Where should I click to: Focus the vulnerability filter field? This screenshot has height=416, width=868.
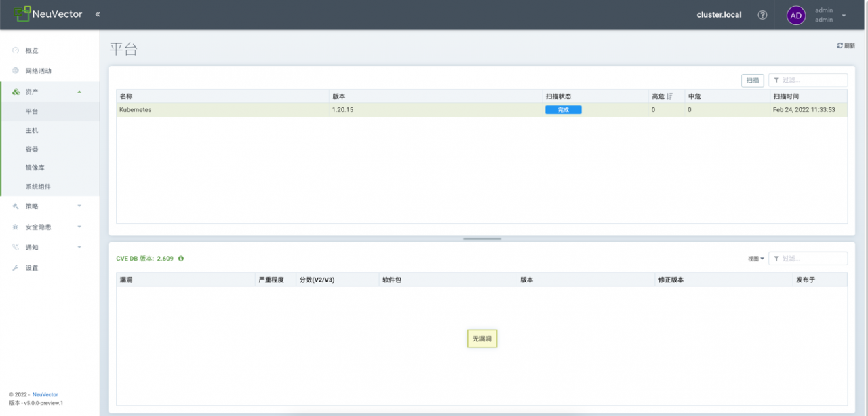[808, 259]
